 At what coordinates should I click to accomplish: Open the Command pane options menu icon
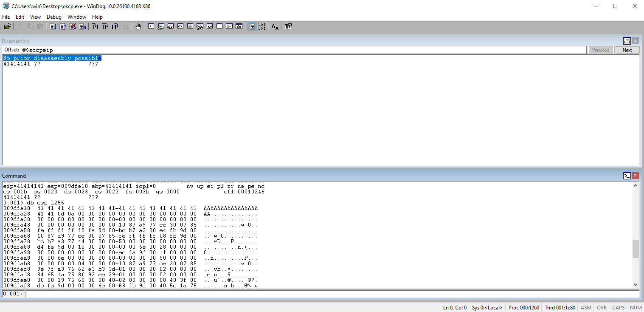pyautogui.click(x=627, y=176)
